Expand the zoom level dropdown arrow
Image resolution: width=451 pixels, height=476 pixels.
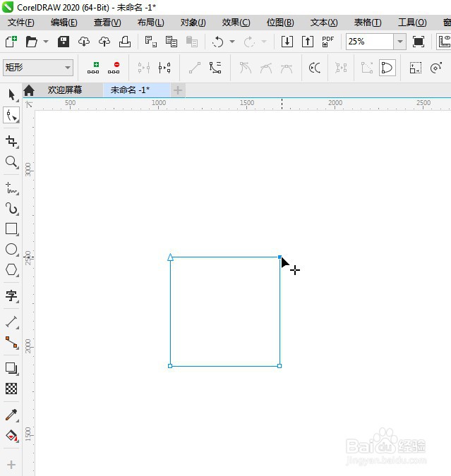point(400,42)
